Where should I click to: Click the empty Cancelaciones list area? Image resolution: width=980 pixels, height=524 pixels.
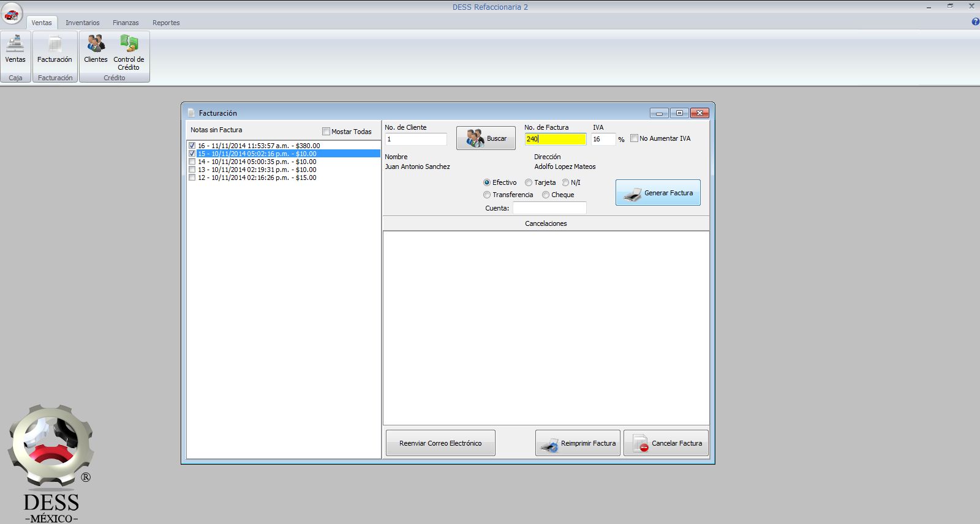coord(546,327)
